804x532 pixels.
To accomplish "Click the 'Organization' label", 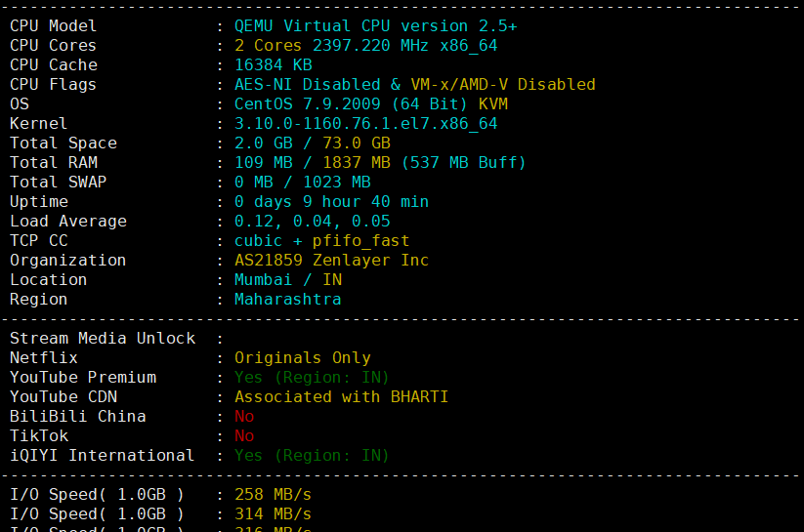I will click(67, 261).
